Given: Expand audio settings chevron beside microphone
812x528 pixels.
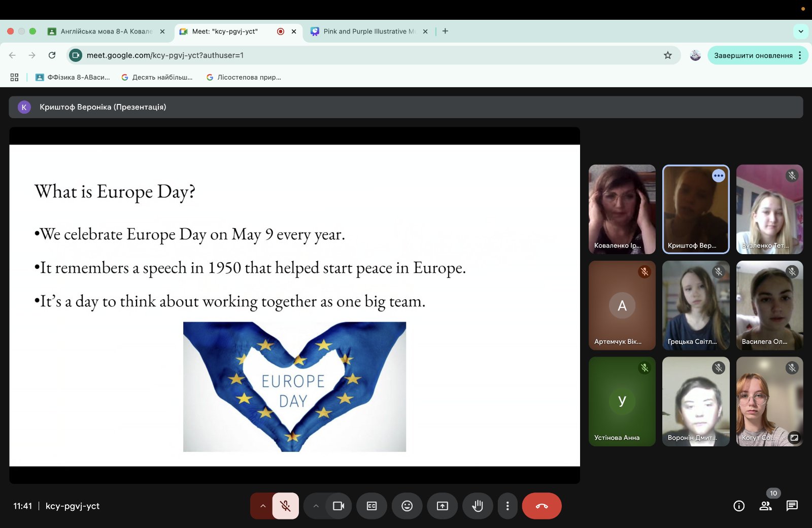Looking at the screenshot, I should (263, 506).
